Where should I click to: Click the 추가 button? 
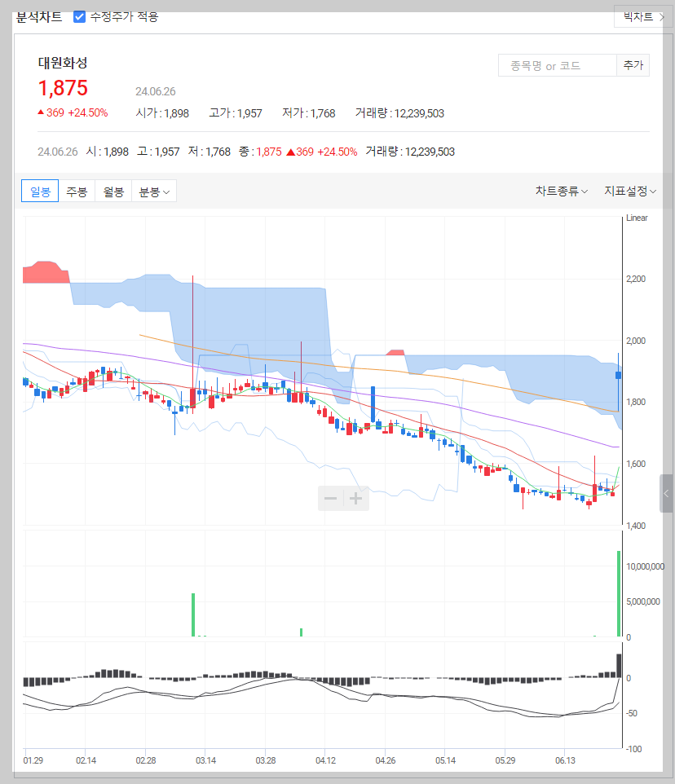(633, 65)
